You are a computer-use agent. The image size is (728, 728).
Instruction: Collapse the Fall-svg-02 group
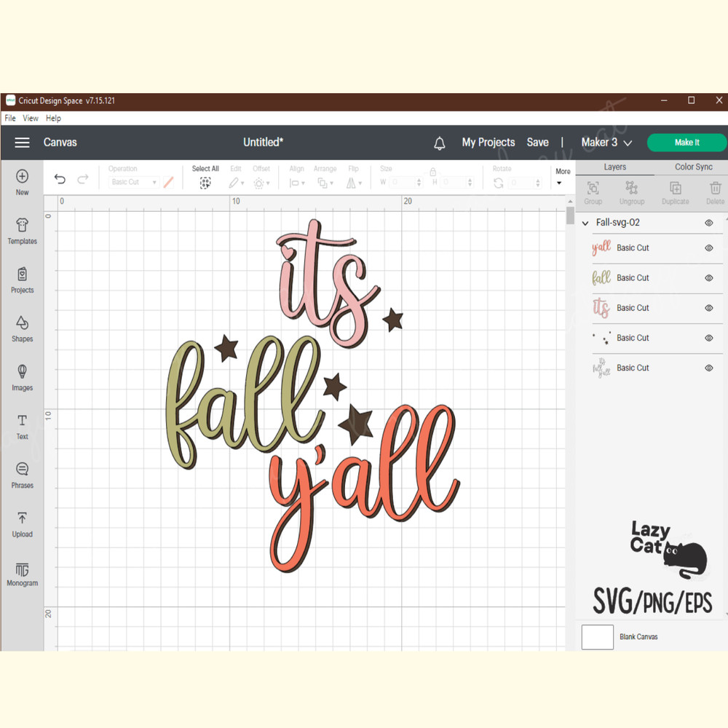[585, 223]
